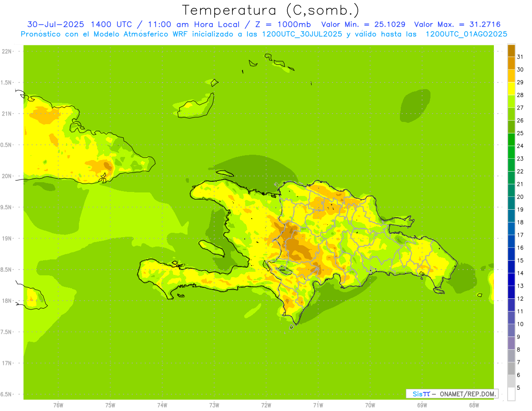This screenshot has width=532, height=411.
Task: Click the '75W' longitude label
Action: point(110,405)
